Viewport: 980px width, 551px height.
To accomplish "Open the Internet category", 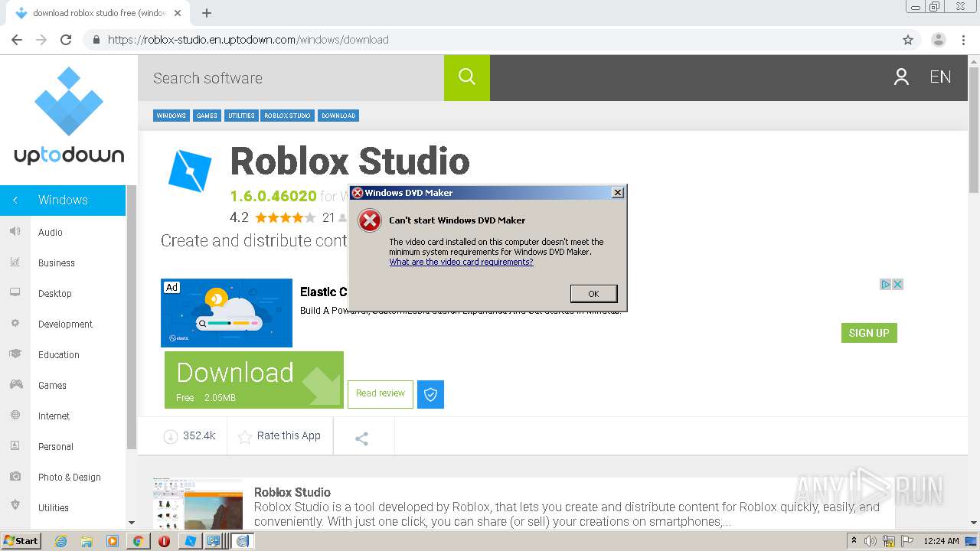I will pyautogui.click(x=54, y=416).
